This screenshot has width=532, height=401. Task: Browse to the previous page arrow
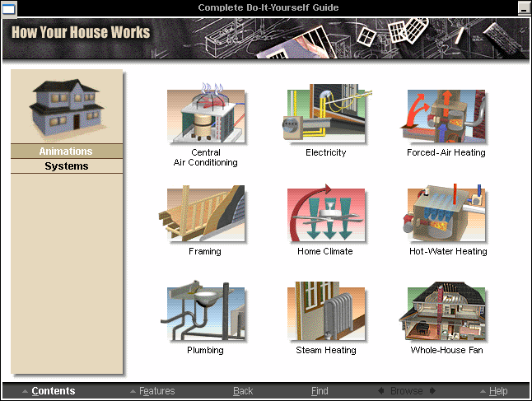click(381, 390)
